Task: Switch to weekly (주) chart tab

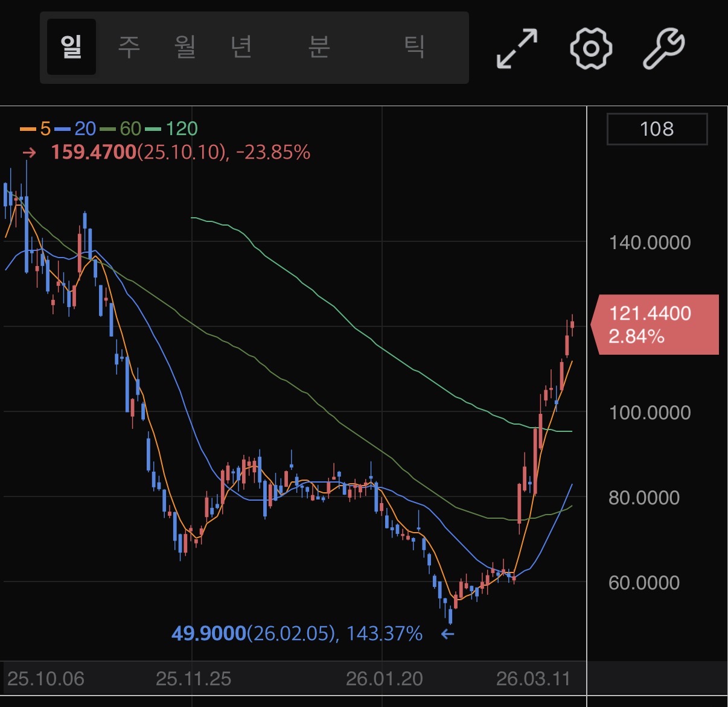Action: [129, 47]
